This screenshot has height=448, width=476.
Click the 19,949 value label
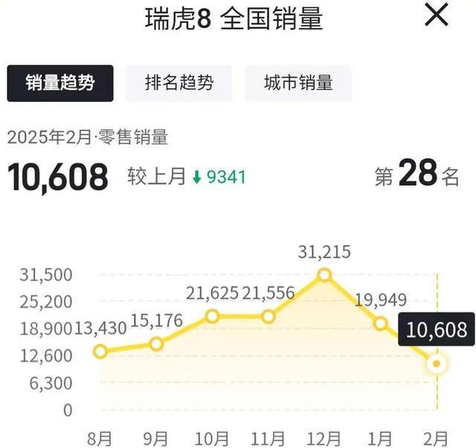pyautogui.click(x=381, y=301)
